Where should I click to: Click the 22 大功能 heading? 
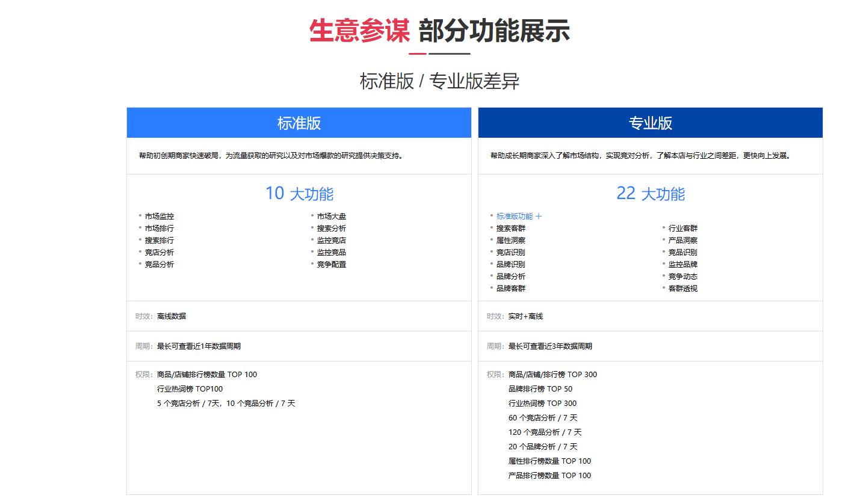coord(651,193)
